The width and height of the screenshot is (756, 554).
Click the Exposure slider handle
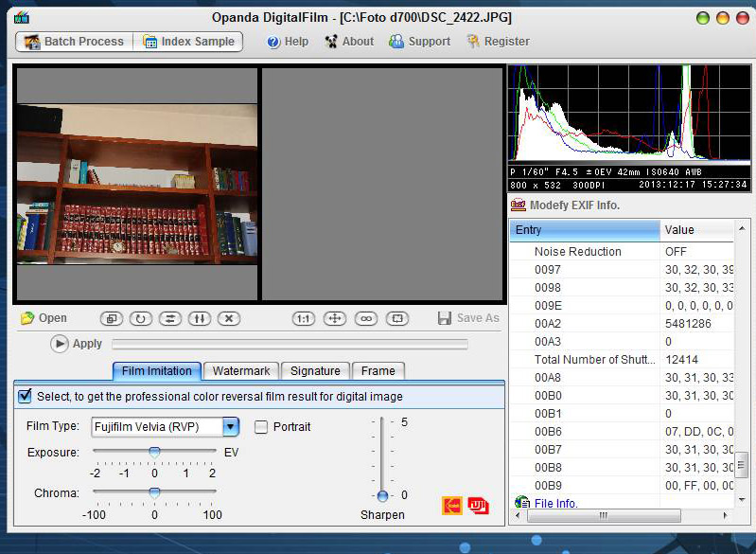point(154,453)
